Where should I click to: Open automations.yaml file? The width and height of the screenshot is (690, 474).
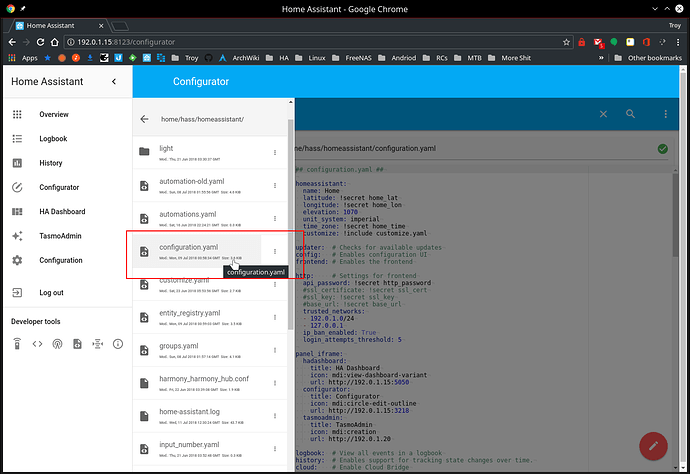click(210, 218)
